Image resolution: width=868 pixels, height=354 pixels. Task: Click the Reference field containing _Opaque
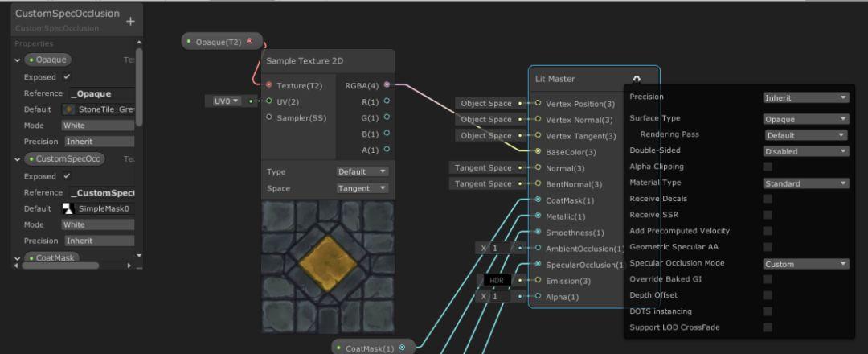coord(101,93)
